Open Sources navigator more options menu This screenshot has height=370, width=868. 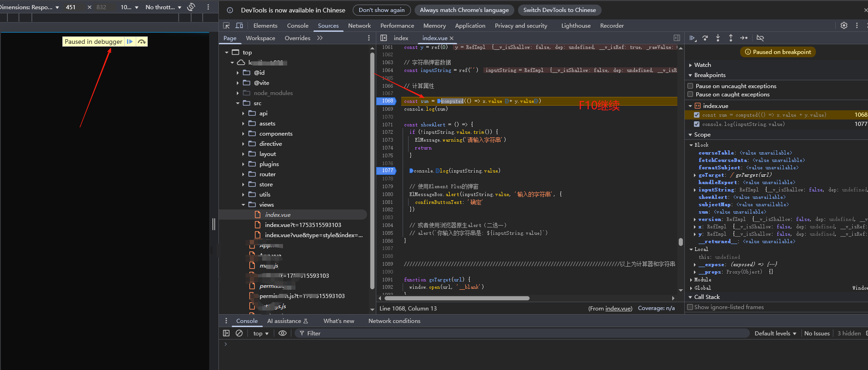pyautogui.click(x=368, y=38)
